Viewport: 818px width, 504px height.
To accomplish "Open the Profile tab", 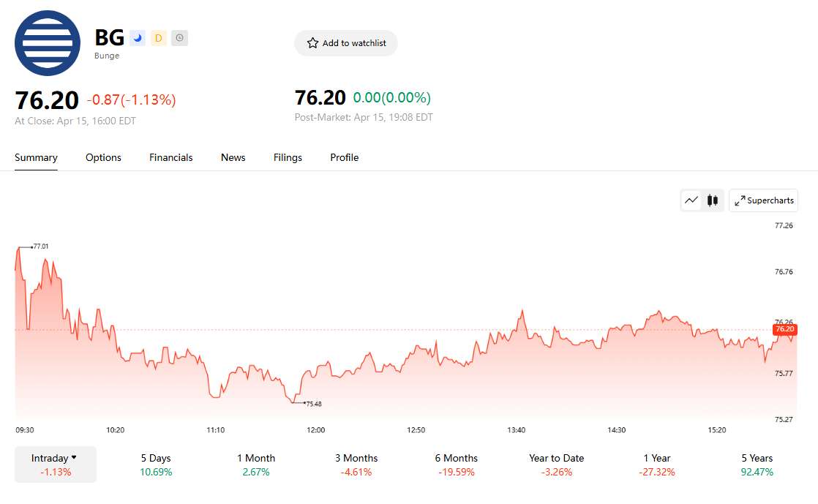I will pyautogui.click(x=344, y=157).
